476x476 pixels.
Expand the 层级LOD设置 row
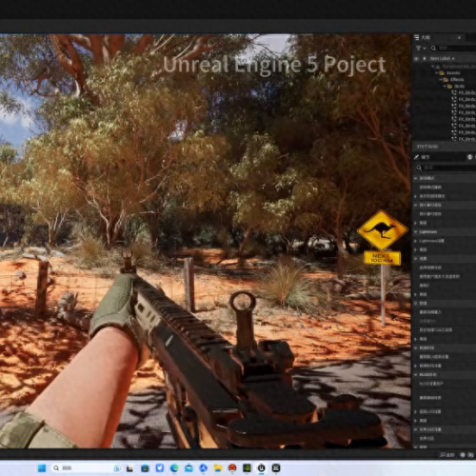pyautogui.click(x=416, y=411)
